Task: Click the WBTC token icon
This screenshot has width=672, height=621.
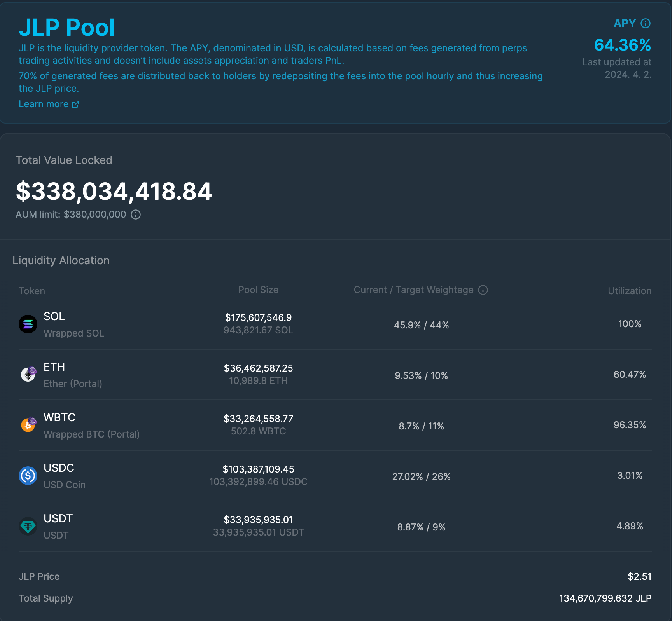Action: pos(28,425)
